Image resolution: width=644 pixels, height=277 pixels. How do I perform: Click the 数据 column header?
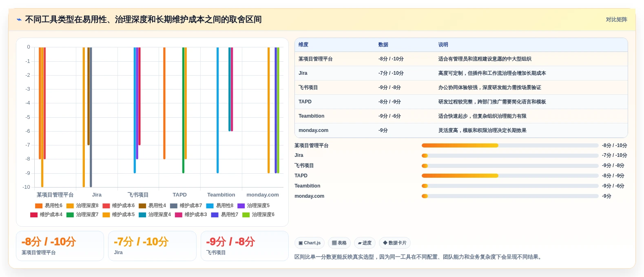click(x=383, y=45)
